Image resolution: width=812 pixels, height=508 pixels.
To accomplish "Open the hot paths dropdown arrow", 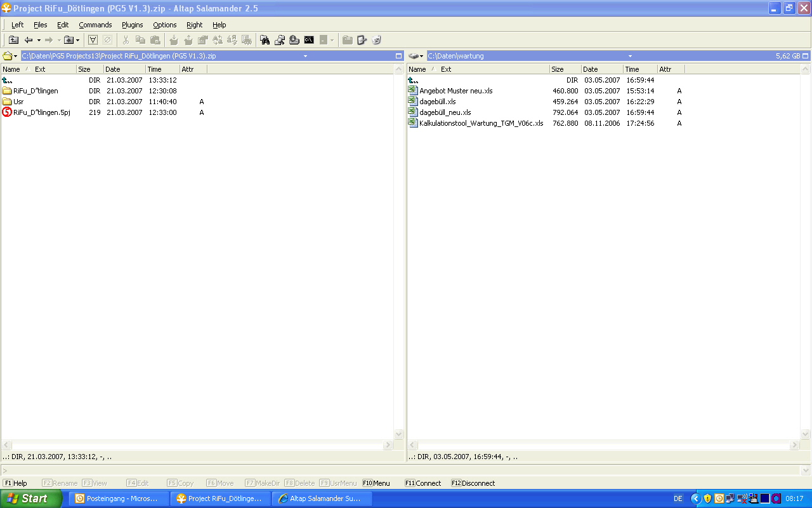I will 78,40.
